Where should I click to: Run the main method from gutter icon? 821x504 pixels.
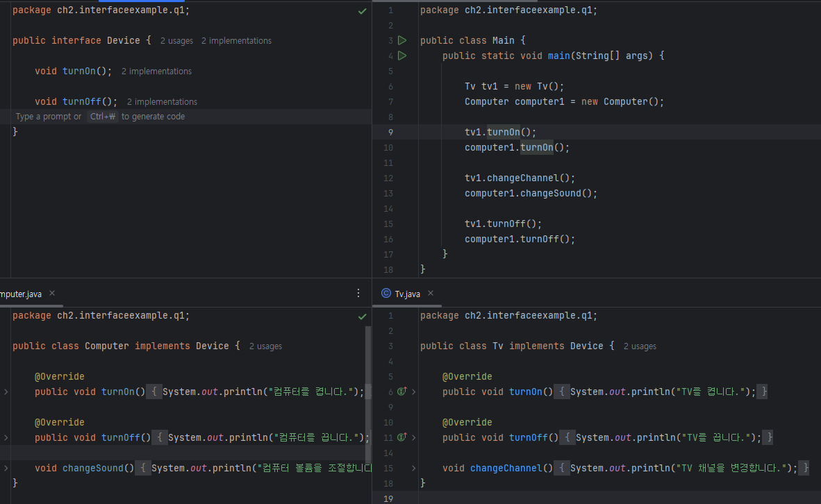coord(402,56)
